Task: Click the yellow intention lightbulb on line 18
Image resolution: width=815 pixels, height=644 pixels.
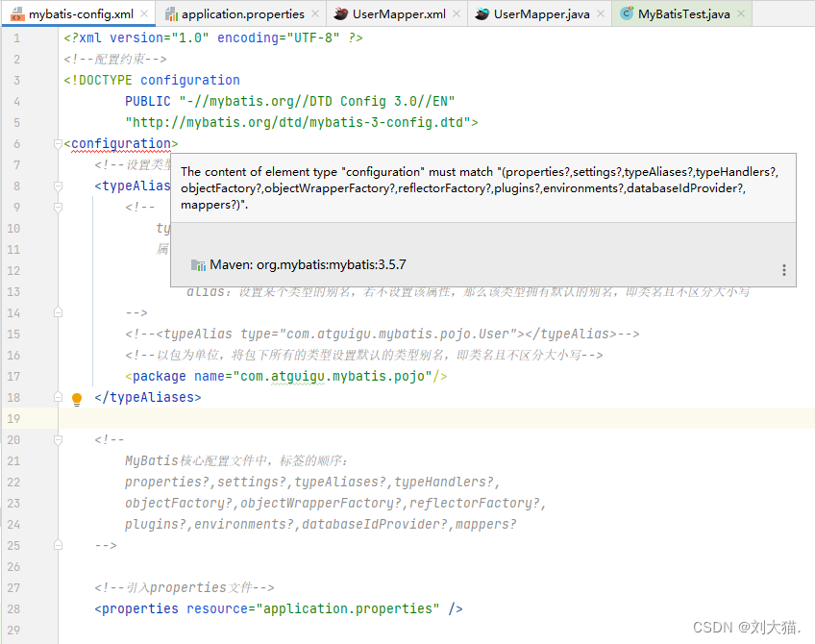Action: click(x=77, y=399)
